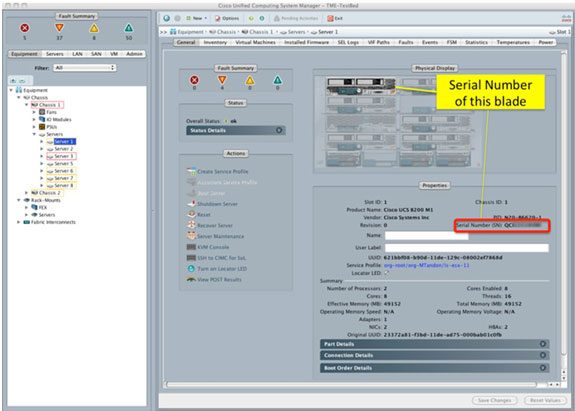Open the Statistics tab
575x411 pixels.
(476, 43)
